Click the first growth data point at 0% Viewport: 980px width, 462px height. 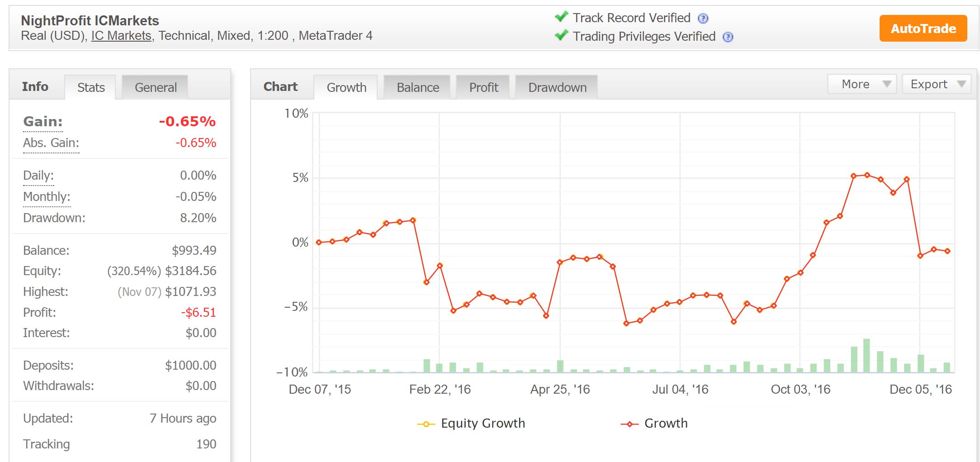click(319, 243)
